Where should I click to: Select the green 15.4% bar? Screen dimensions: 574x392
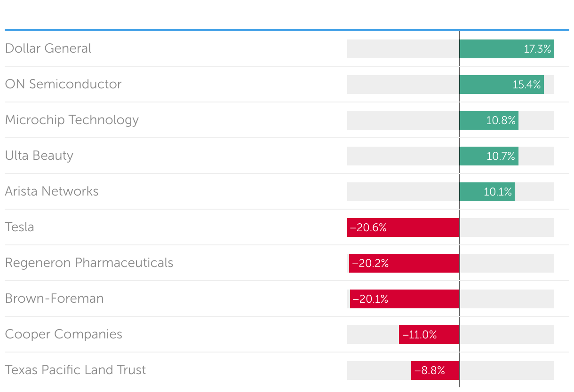pos(502,85)
